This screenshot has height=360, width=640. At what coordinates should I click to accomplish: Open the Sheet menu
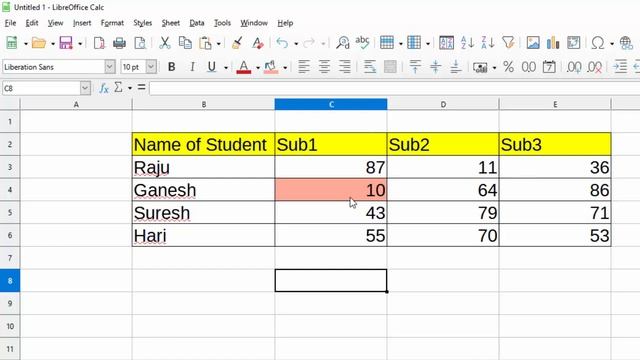(170, 23)
